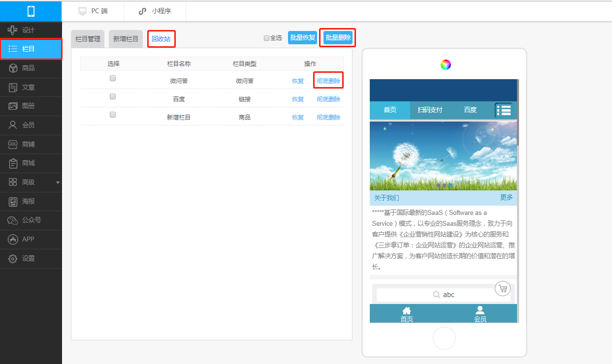Click the 关于我们 heading in preview

(x=387, y=198)
